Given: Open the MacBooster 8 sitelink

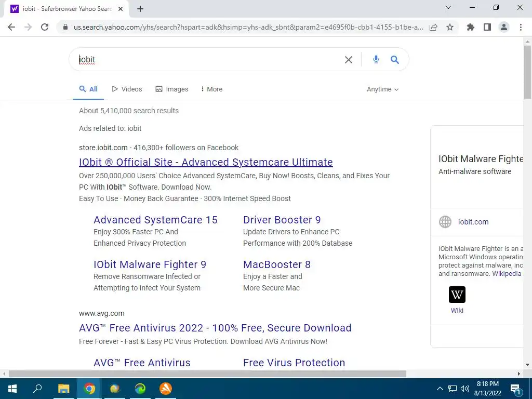Looking at the screenshot, I should coord(277,264).
